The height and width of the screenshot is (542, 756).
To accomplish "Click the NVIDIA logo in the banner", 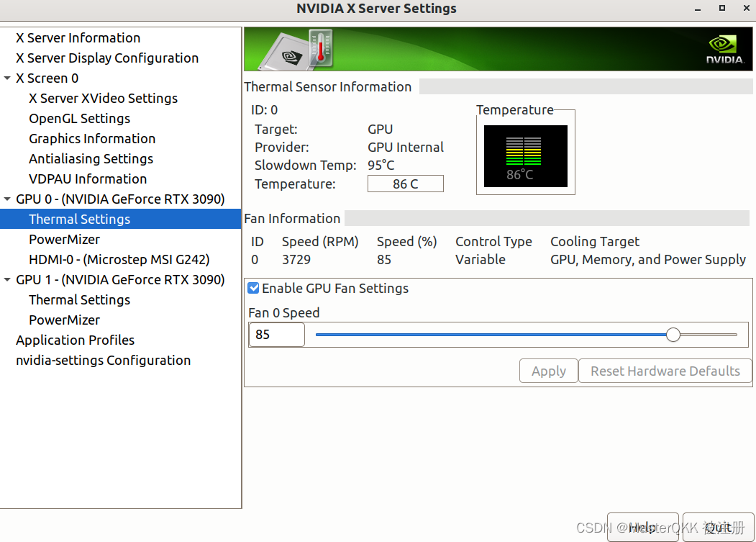I will click(724, 50).
